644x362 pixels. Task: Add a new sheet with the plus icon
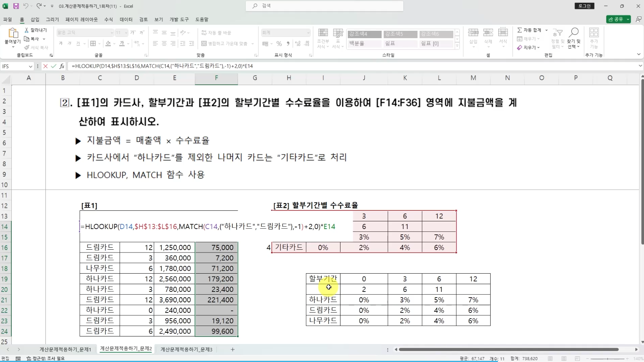233,349
